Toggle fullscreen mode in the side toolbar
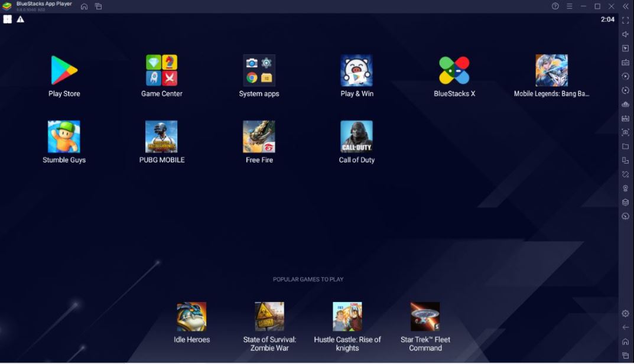 (x=626, y=20)
